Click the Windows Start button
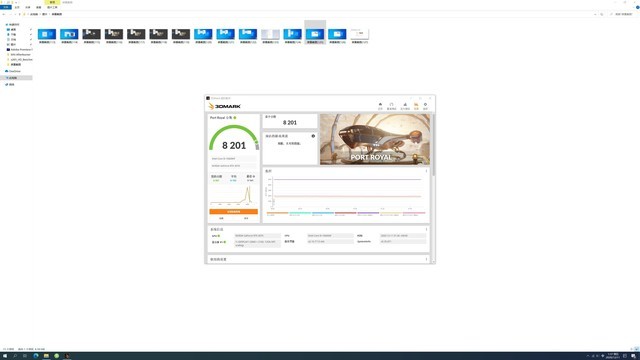This screenshot has height=360, width=640. point(5,356)
